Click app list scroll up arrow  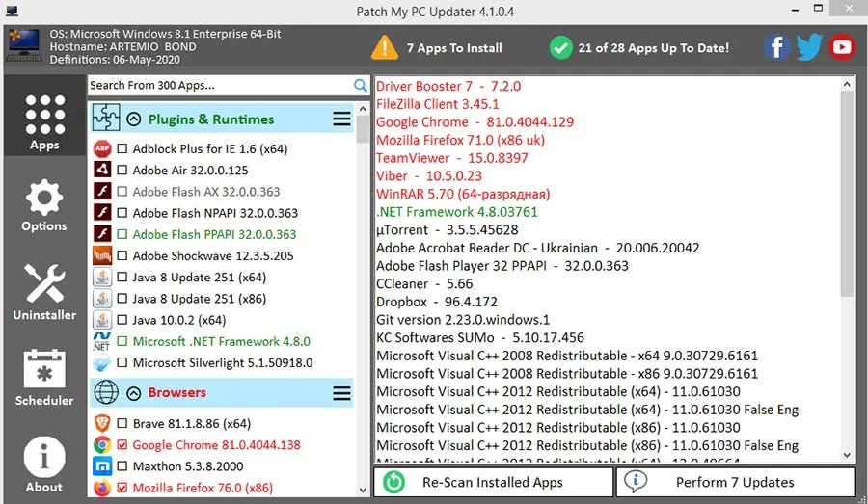point(363,109)
